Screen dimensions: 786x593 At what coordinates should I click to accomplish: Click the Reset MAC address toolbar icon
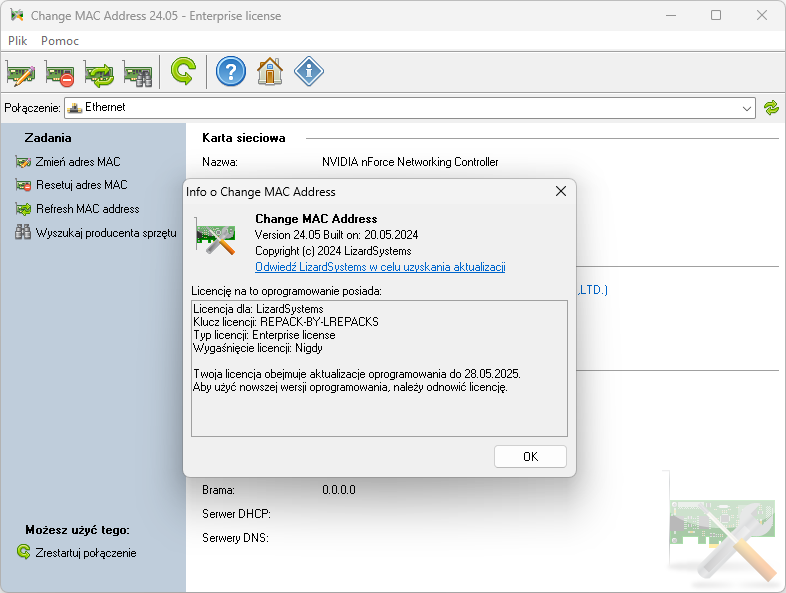point(60,73)
